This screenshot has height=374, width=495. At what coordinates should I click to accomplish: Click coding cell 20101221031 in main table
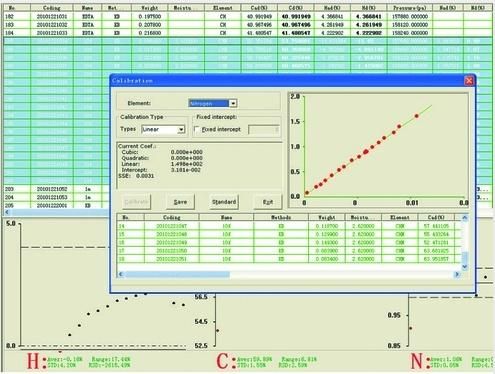point(52,16)
